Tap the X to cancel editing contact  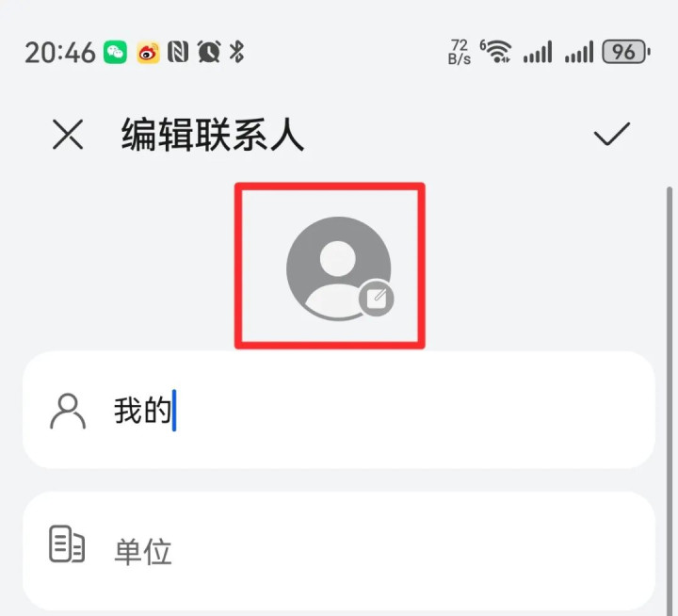point(68,135)
